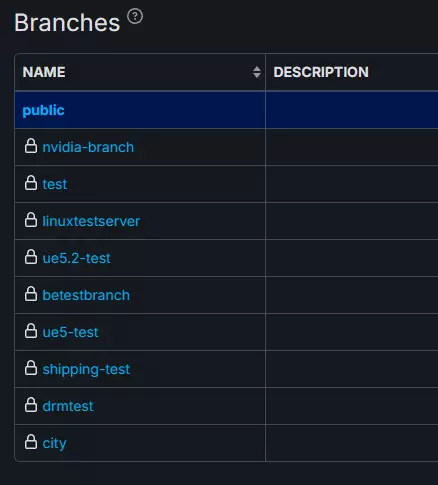Click lock icon beside nvidia-branch
438x485 pixels.
31,146
